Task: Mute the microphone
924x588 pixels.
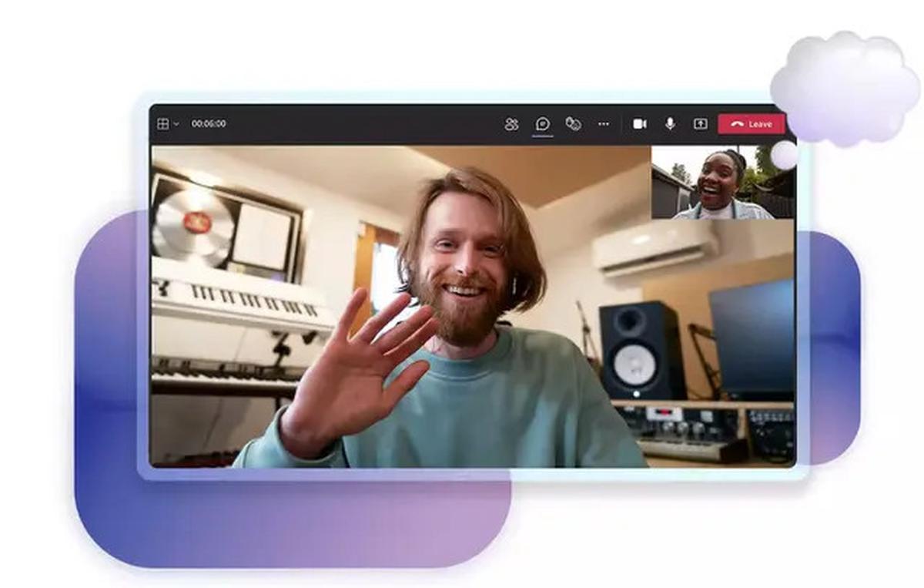Action: [670, 124]
